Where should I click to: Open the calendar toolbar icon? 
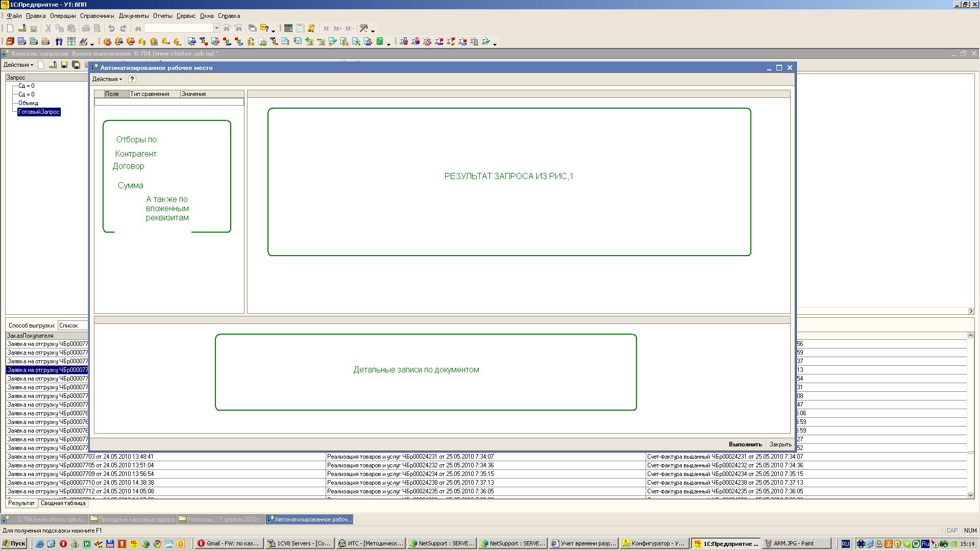pyautogui.click(x=300, y=29)
